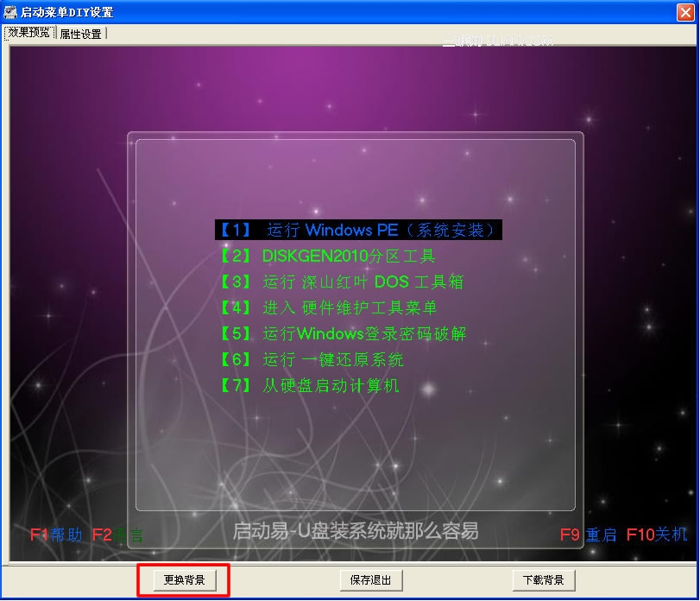Click the F1帮助 label
Screen dimensions: 700x601
(x=56, y=535)
